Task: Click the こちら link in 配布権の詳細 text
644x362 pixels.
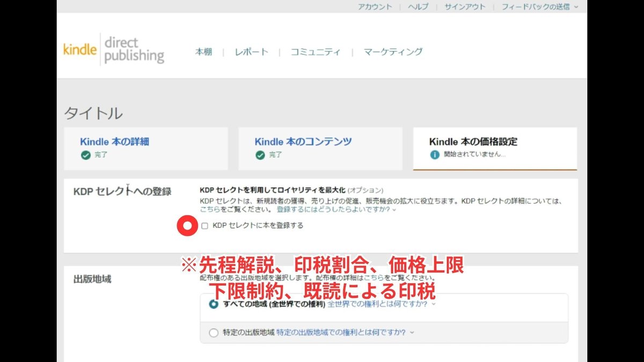Action: coord(374,278)
